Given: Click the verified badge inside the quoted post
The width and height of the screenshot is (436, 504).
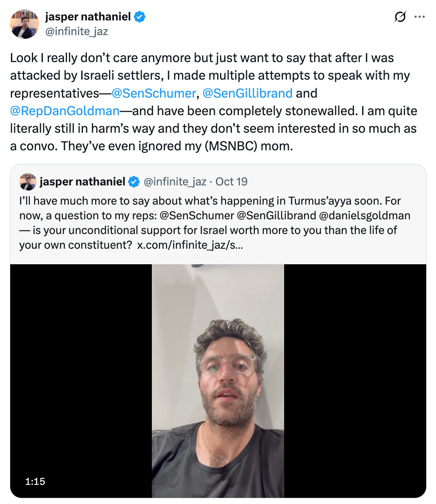Looking at the screenshot, I should click(134, 182).
